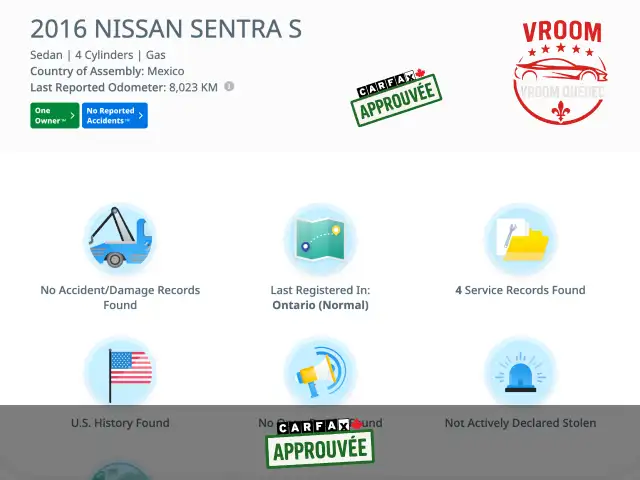Viewport: 640px width, 480px height.
Task: Click "No Accident/Damage Records Found" text
Action: [x=120, y=298]
